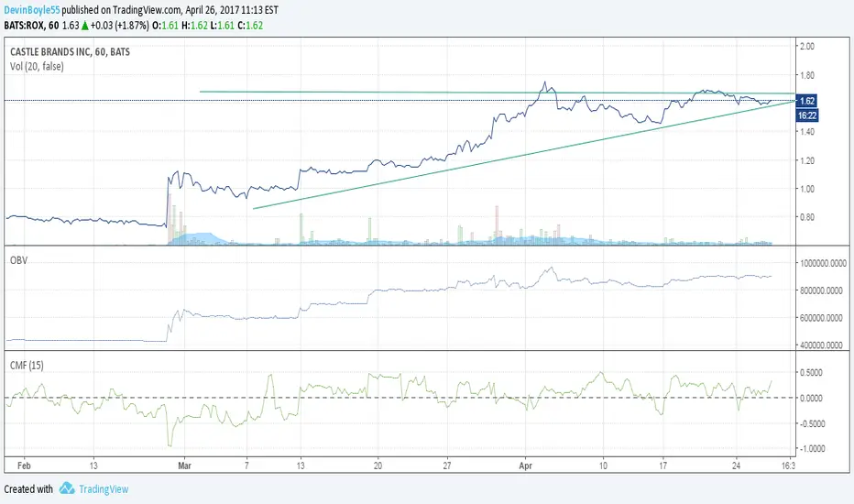
Task: Click the H:1.62 high value
Action: [x=195, y=26]
